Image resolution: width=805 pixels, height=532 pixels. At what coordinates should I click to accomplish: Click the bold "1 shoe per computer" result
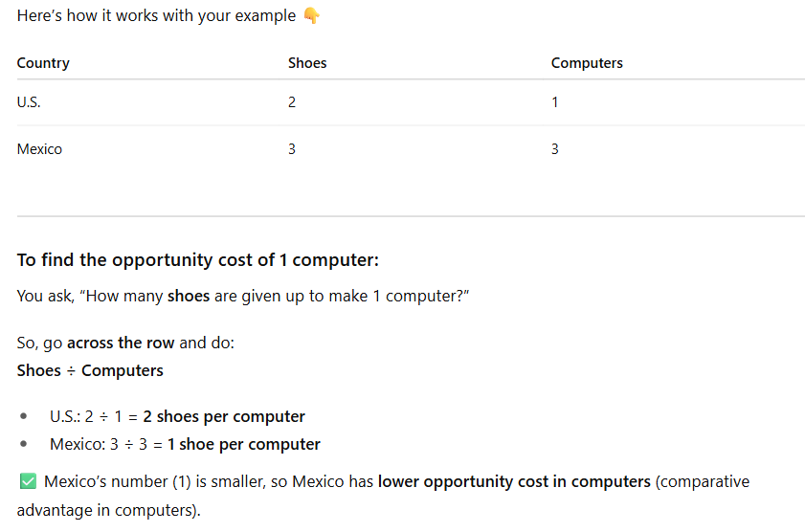[243, 445]
